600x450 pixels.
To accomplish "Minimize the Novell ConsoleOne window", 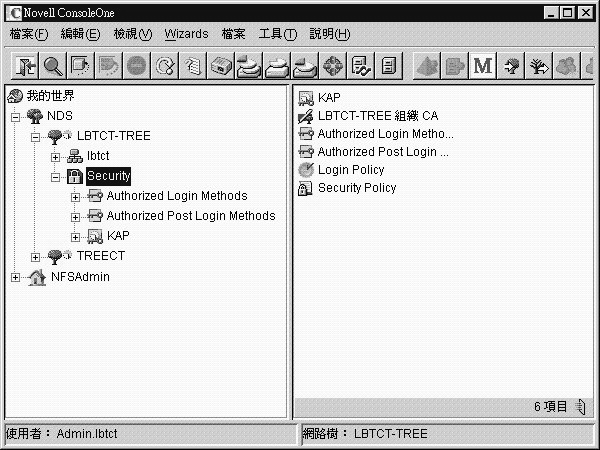I will point(551,13).
